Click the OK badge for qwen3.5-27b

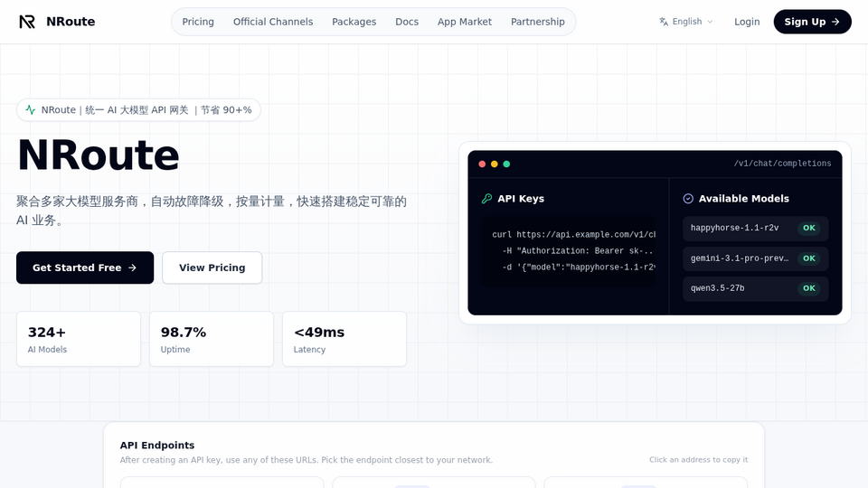(809, 288)
